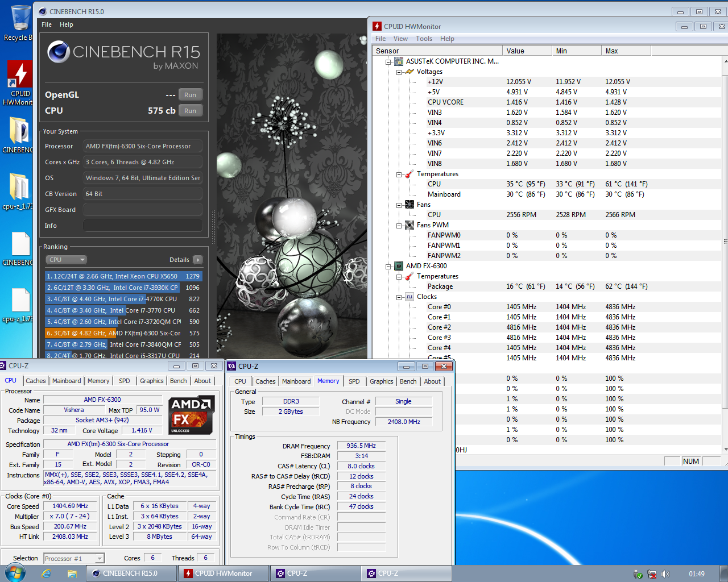
Task: Run the CPU benchmark
Action: coord(191,111)
